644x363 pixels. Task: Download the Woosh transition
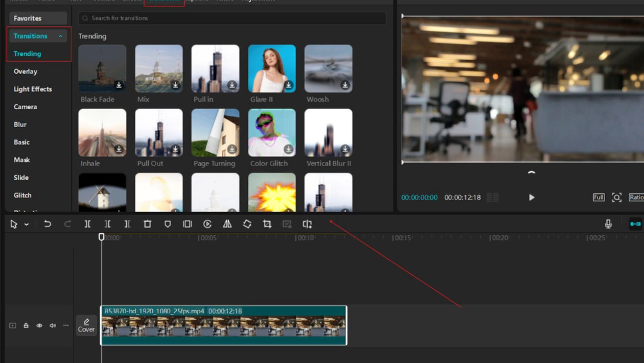click(x=345, y=85)
